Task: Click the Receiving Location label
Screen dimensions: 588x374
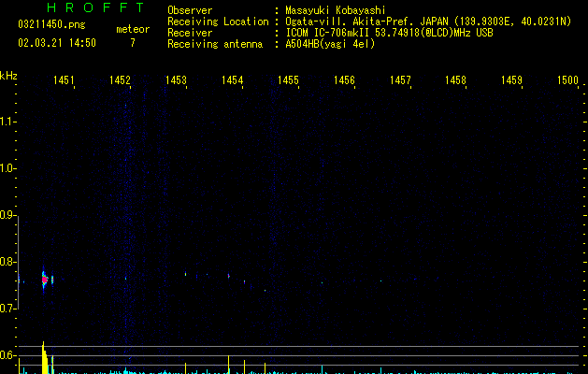Action: [x=218, y=22]
